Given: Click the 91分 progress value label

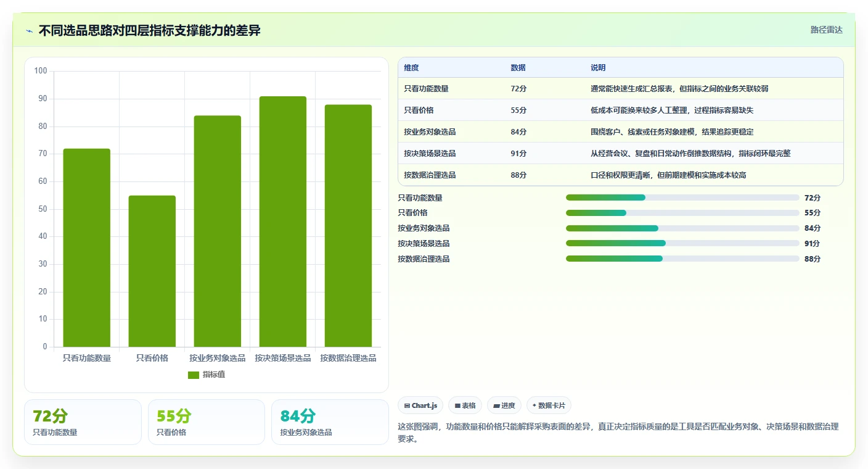Looking at the screenshot, I should tap(813, 244).
